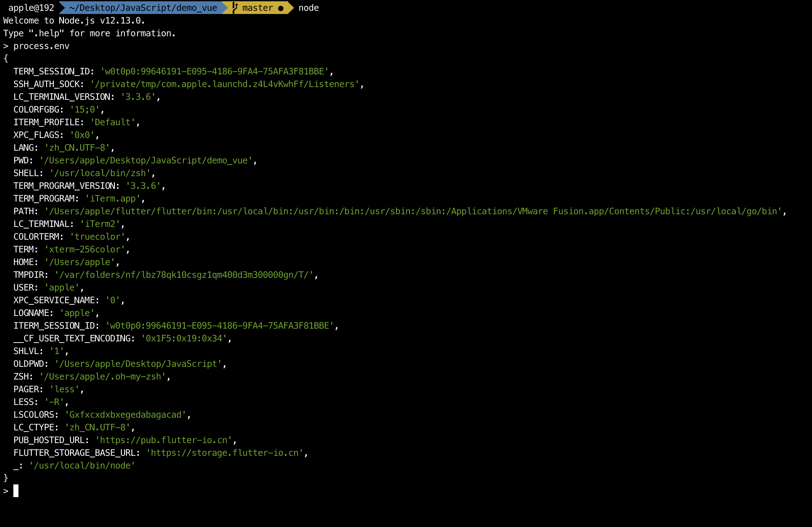Click the '/usr/local/bin/node' value on last line
812x527 pixels.
click(x=82, y=465)
